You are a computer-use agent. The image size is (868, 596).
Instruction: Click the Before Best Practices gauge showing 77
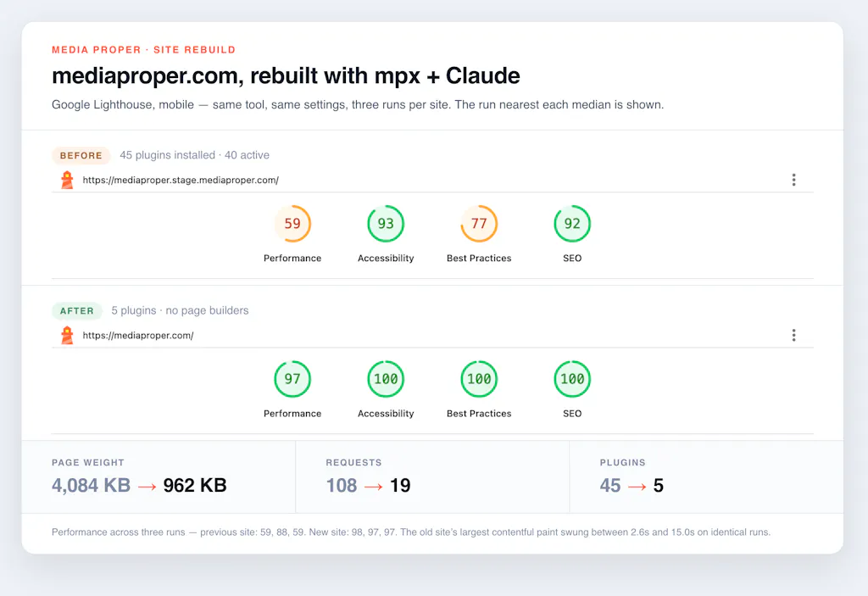click(x=479, y=224)
